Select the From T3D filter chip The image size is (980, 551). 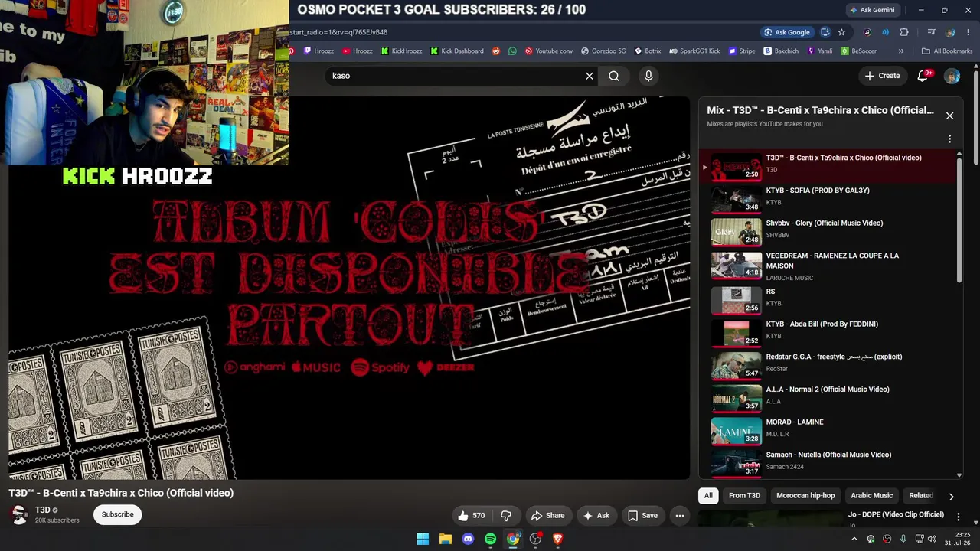744,496
